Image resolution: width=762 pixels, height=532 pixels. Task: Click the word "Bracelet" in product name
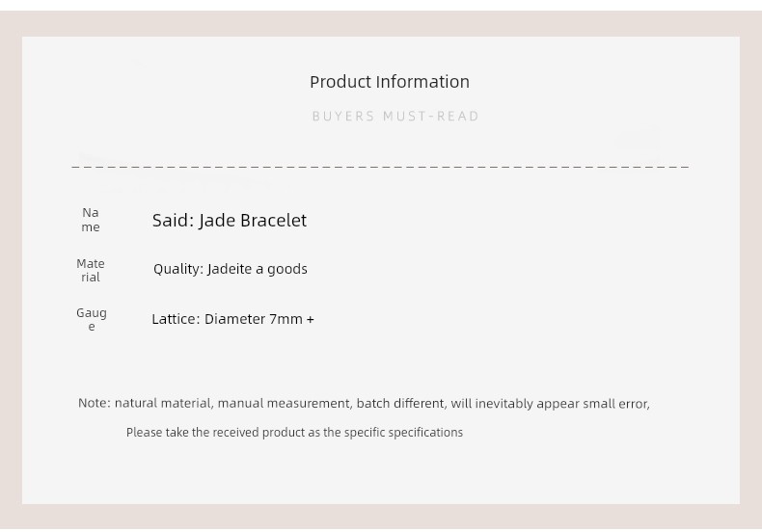[x=273, y=221]
